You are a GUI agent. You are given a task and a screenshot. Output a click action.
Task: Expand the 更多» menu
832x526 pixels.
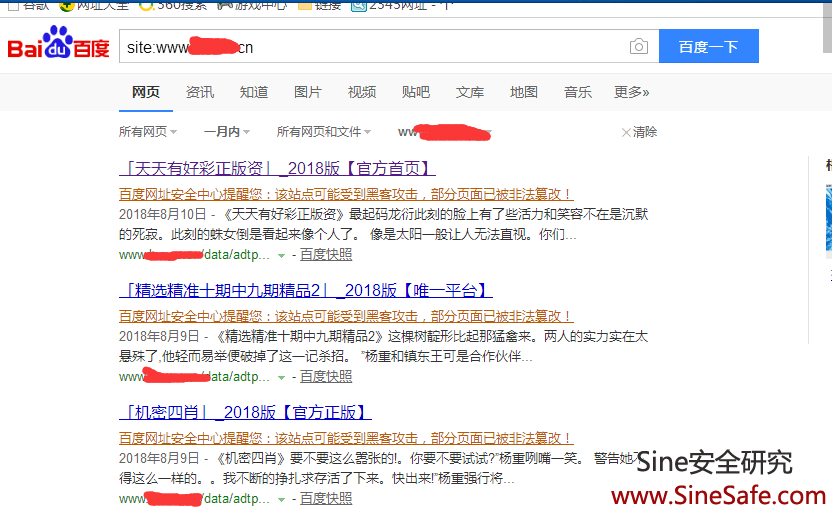[631, 92]
